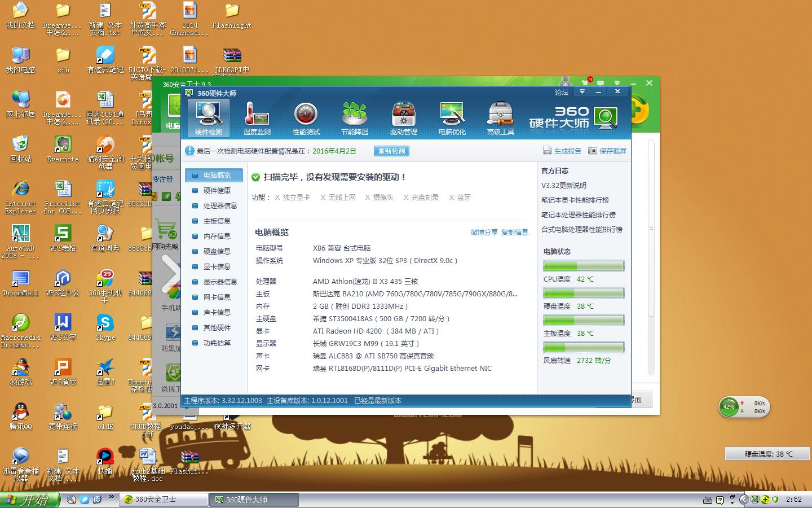
Task: Open the 开始 Start menu
Action: 30,500
